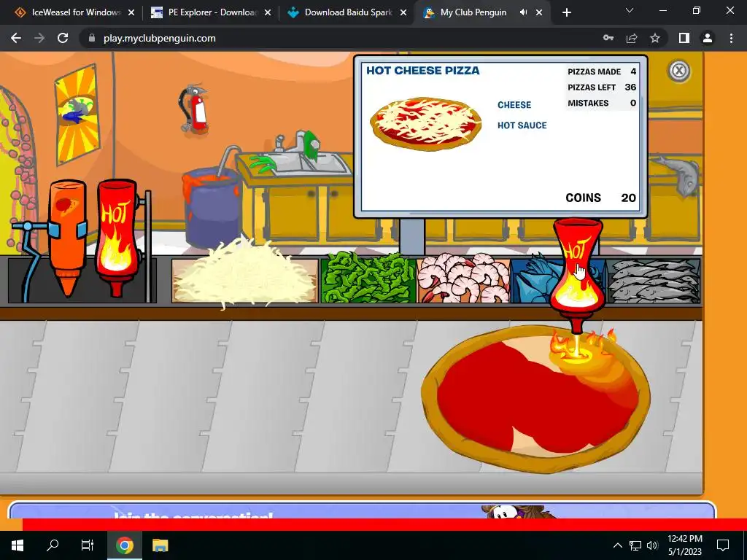This screenshot has width=747, height=560.
Task: Select the My Club Penguin tab
Action: 473,12
